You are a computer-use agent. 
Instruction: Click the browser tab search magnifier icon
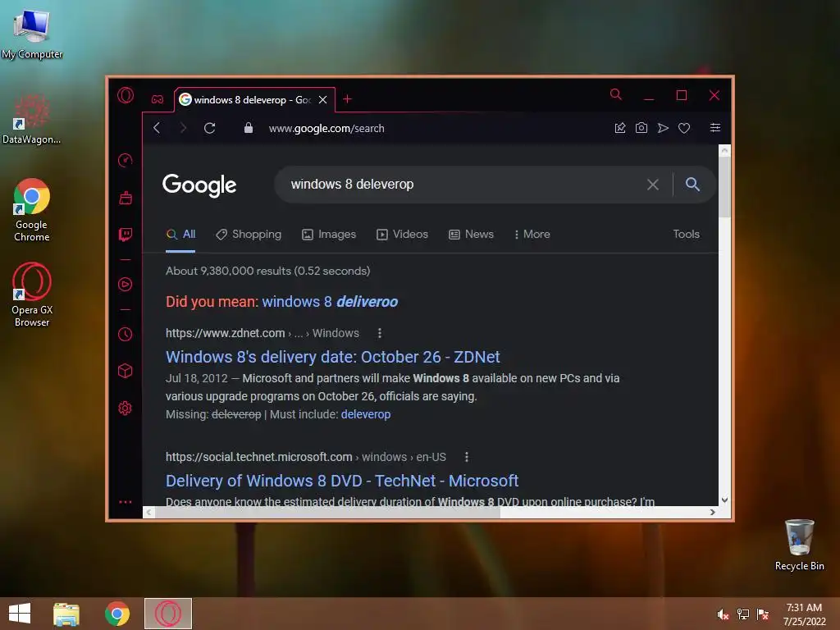click(x=616, y=95)
